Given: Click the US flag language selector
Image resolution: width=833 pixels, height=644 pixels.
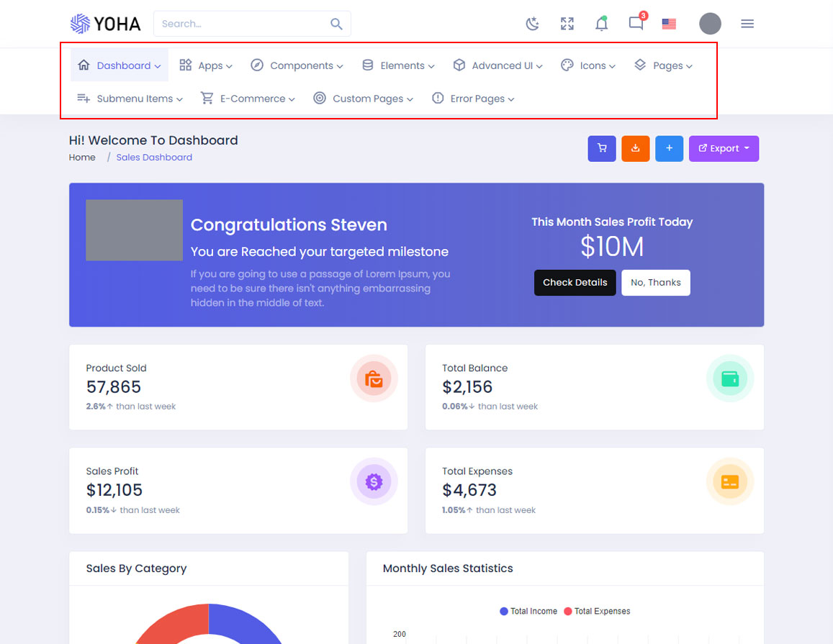Looking at the screenshot, I should pos(669,24).
